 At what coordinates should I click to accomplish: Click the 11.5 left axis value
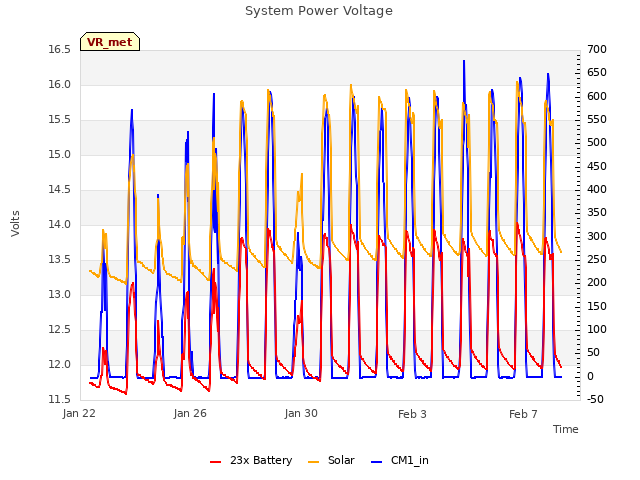click(x=60, y=399)
